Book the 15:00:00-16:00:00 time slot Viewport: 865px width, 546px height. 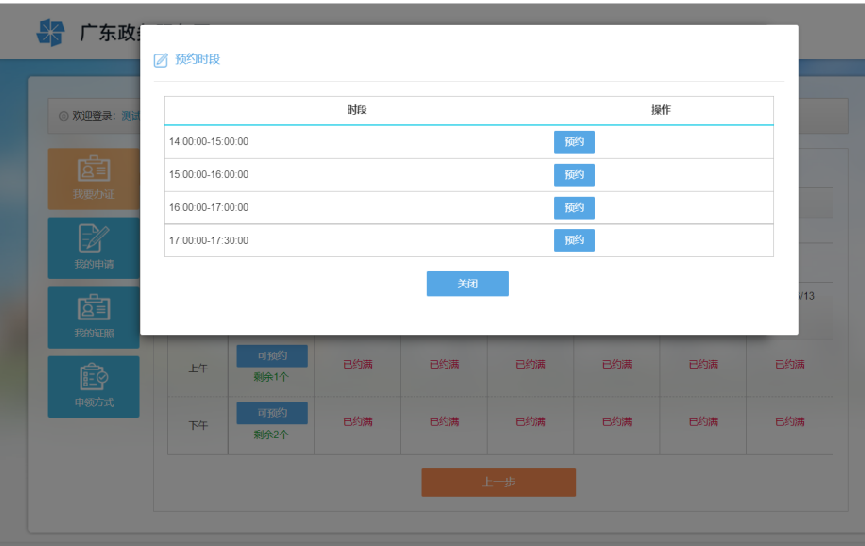pos(574,175)
